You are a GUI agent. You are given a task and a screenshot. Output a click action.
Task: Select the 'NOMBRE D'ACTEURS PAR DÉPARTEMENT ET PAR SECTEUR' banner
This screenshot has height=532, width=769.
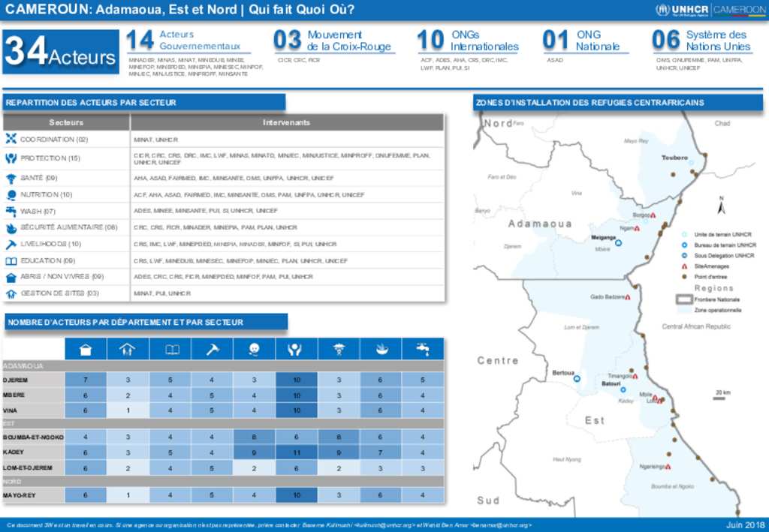(x=146, y=323)
